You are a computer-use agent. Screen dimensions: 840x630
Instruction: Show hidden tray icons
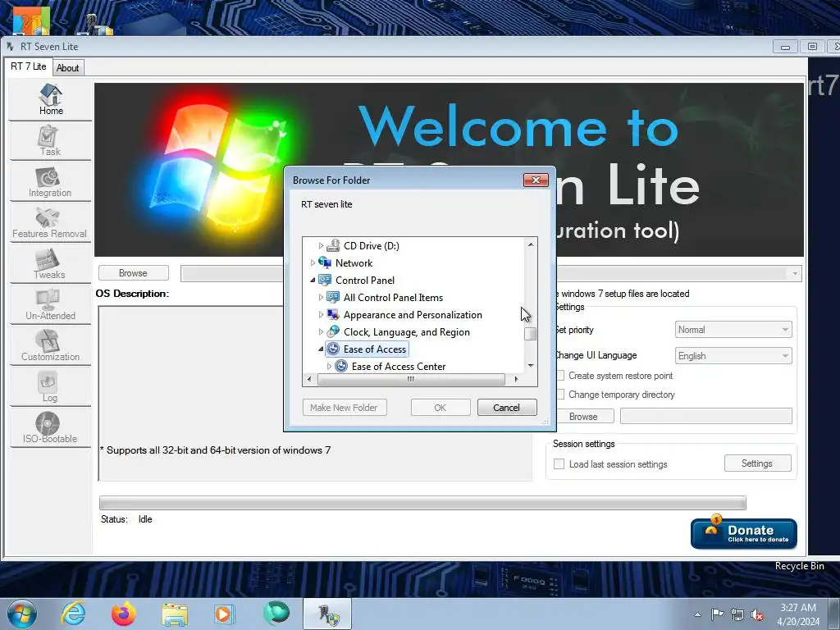click(x=697, y=614)
